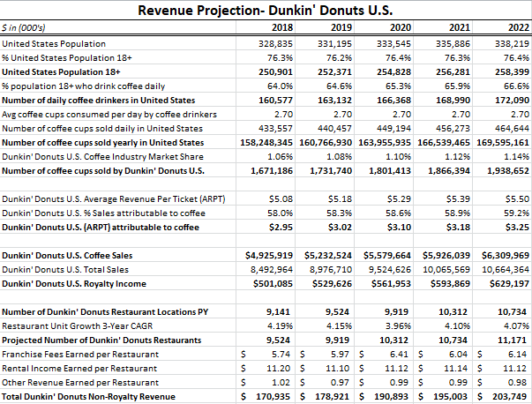532x404 pixels.
Task: Select cell 449,194
Action: coord(393,129)
